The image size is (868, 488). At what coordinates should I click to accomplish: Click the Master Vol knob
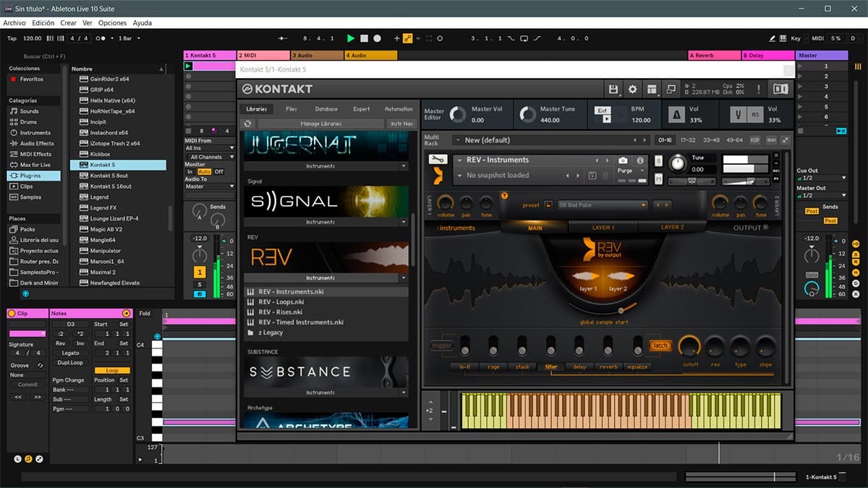(x=458, y=114)
